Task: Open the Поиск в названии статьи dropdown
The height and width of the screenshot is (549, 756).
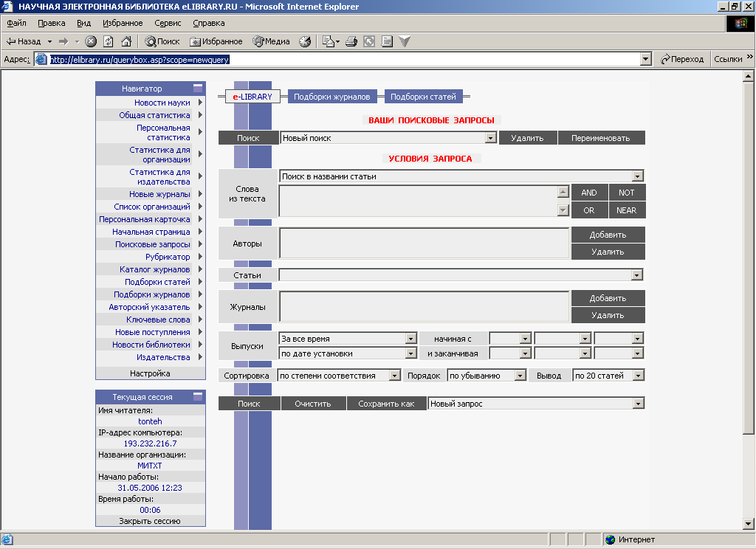Action: [637, 176]
